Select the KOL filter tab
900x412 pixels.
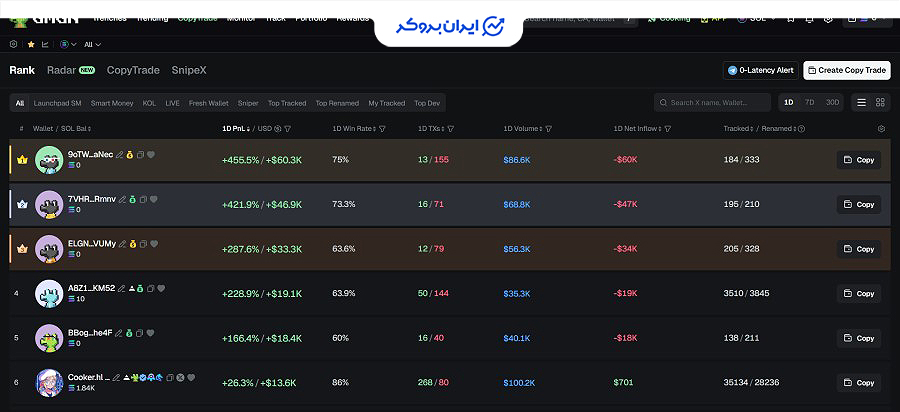point(149,103)
